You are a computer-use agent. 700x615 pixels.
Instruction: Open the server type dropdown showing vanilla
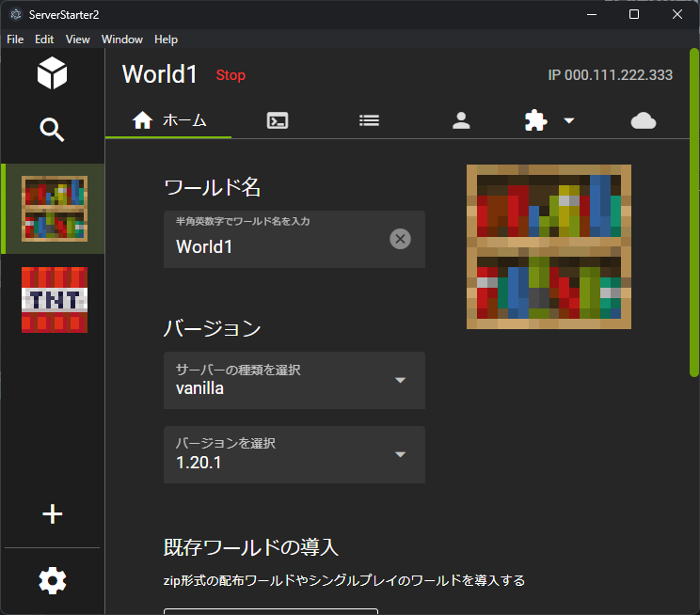point(294,380)
